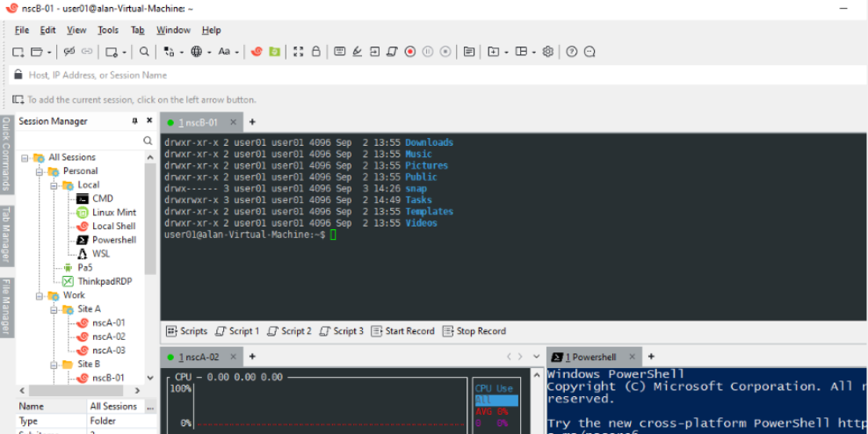The height and width of the screenshot is (434, 868).
Task: Open the Tools menu
Action: coord(108,30)
